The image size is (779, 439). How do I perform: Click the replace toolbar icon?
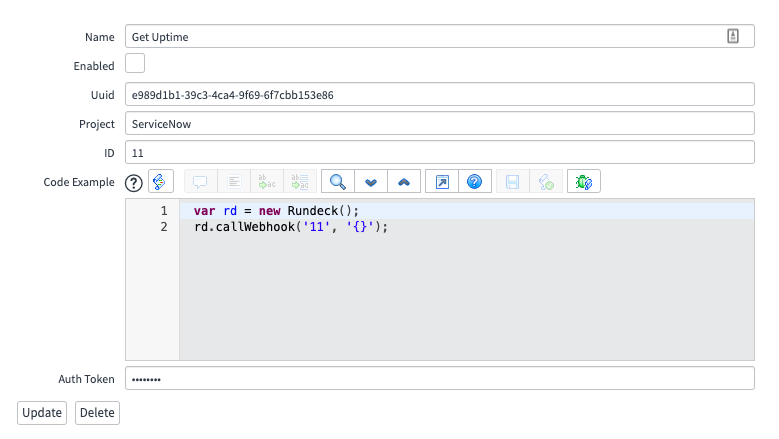[267, 181]
